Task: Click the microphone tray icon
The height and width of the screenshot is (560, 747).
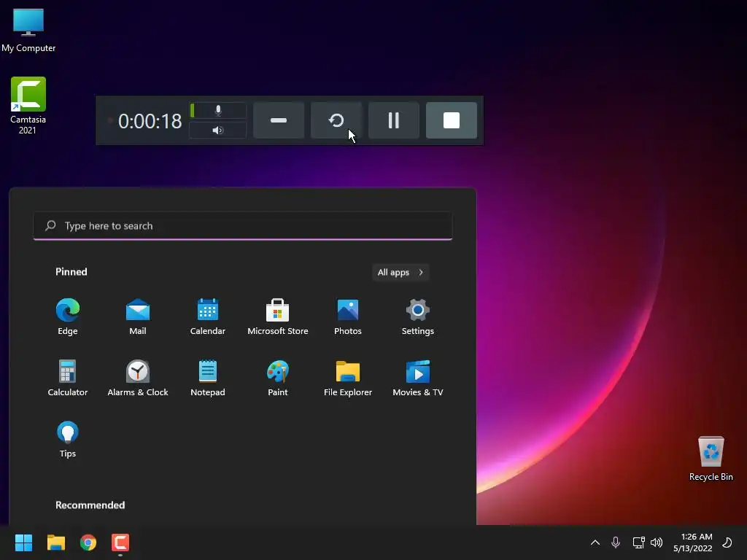Action: (616, 542)
